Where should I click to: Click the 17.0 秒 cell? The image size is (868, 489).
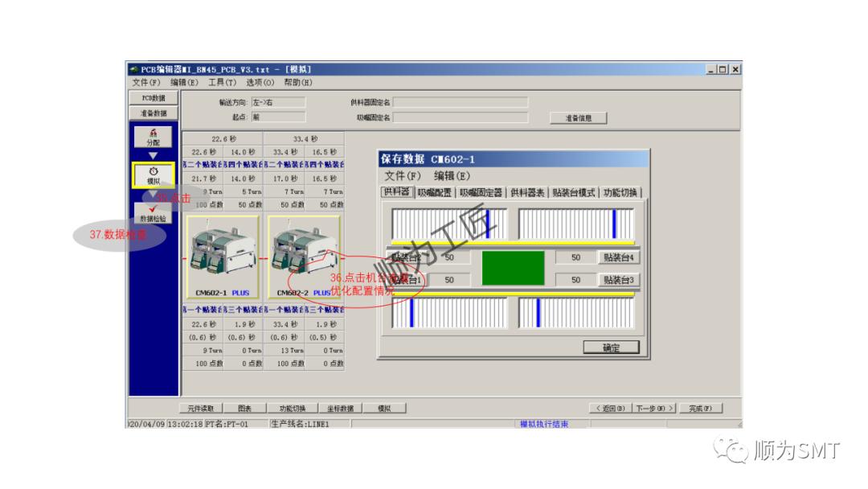point(284,179)
